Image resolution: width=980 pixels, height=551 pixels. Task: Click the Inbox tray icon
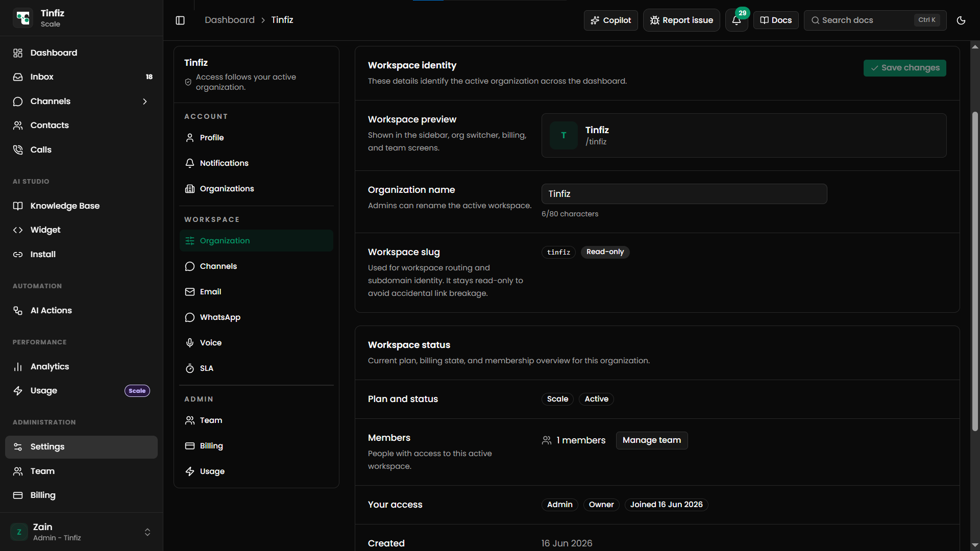(x=18, y=77)
